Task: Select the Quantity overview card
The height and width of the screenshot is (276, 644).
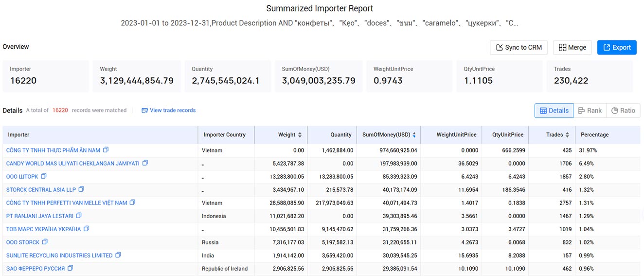Action: 228,76
